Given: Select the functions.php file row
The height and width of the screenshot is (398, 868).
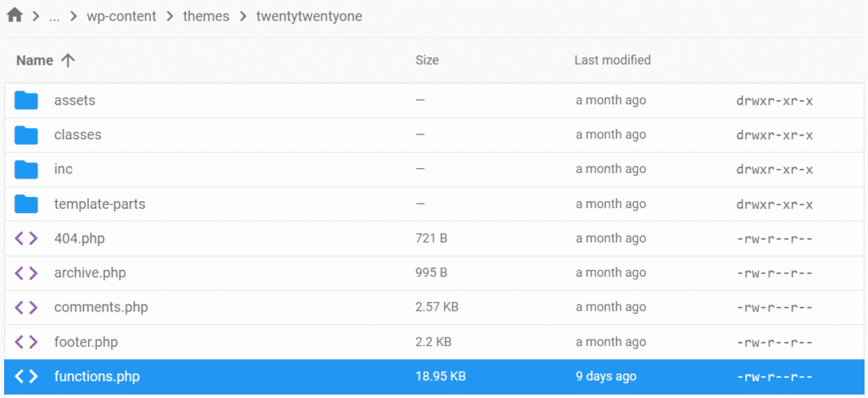Looking at the screenshot, I should tap(424, 377).
